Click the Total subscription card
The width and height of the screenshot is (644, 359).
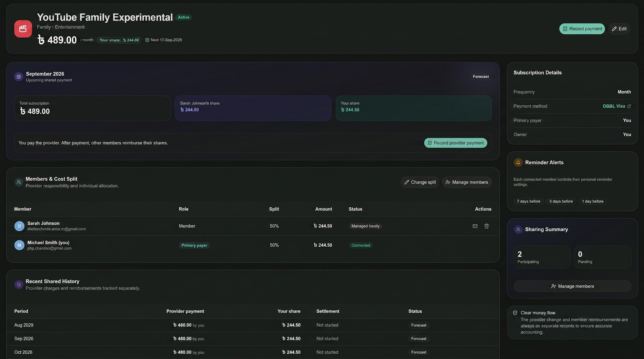pyautogui.click(x=92, y=108)
